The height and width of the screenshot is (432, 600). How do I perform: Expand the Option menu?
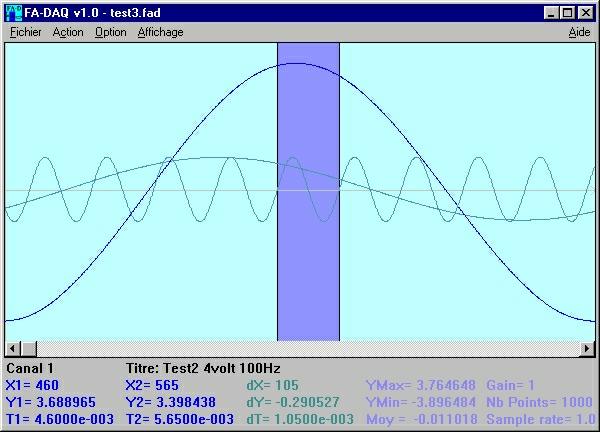pos(110,32)
